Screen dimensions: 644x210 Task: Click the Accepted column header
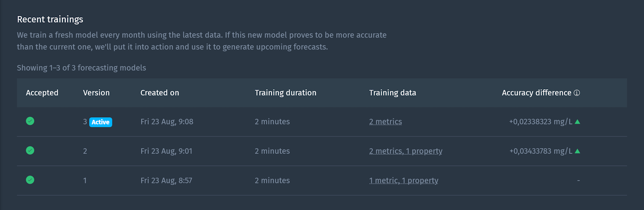coord(42,93)
